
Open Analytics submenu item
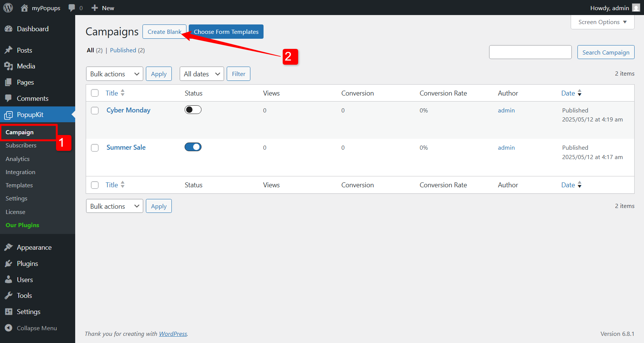pyautogui.click(x=18, y=159)
